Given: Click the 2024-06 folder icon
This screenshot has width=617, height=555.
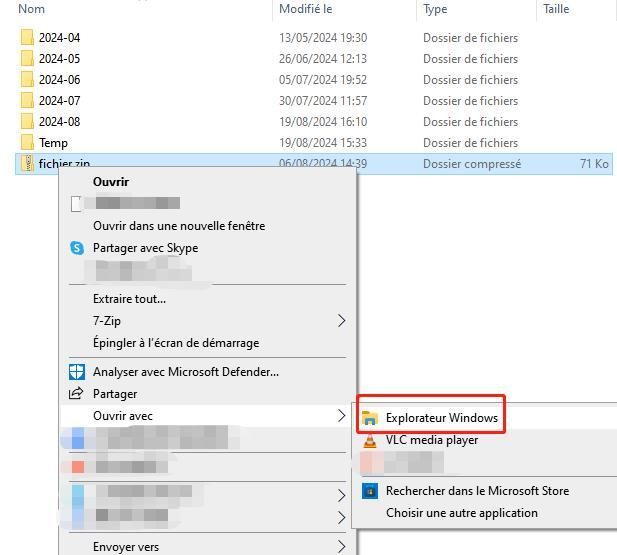Looking at the screenshot, I should pos(27,80).
